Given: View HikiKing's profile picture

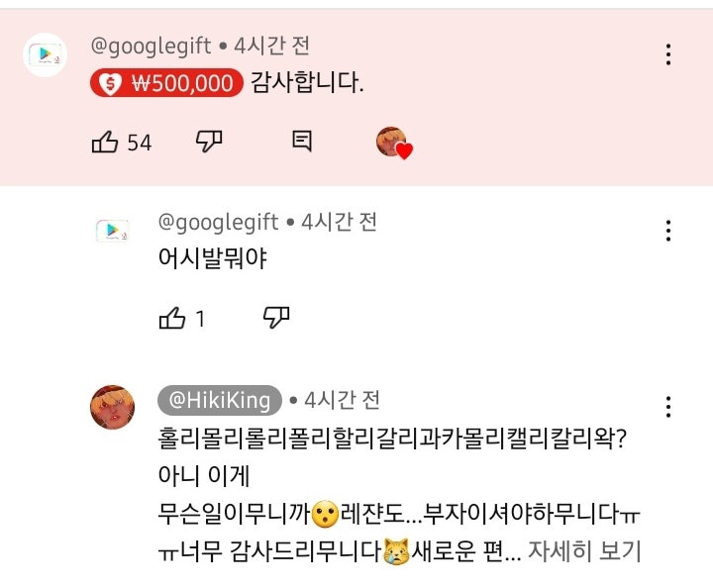Looking at the screenshot, I should pos(113,407).
